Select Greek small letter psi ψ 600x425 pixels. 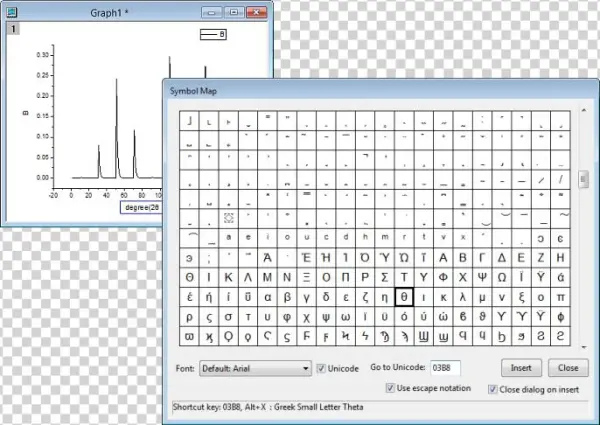click(x=326, y=317)
